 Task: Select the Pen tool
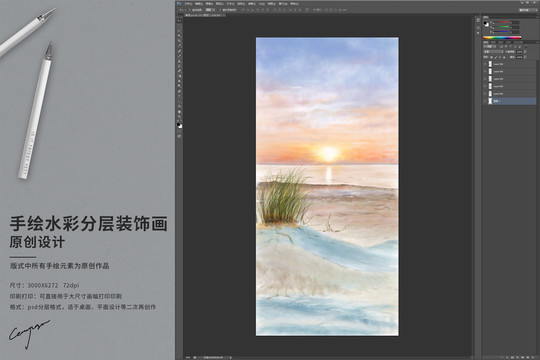click(179, 91)
